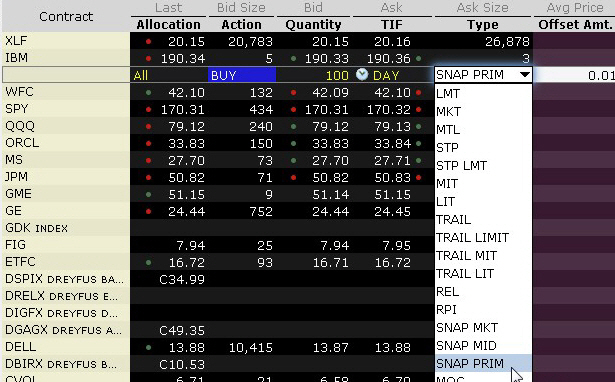Click IBM ask price 190.36

pyautogui.click(x=388, y=59)
